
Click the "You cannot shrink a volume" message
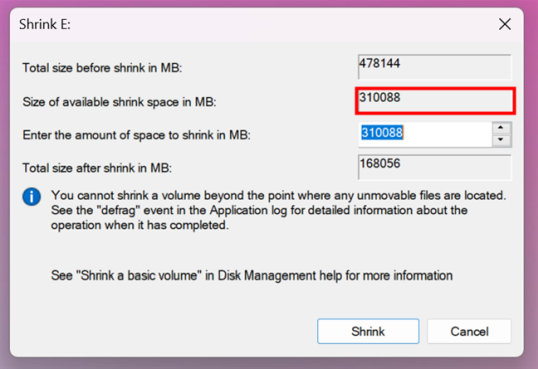[x=279, y=210]
